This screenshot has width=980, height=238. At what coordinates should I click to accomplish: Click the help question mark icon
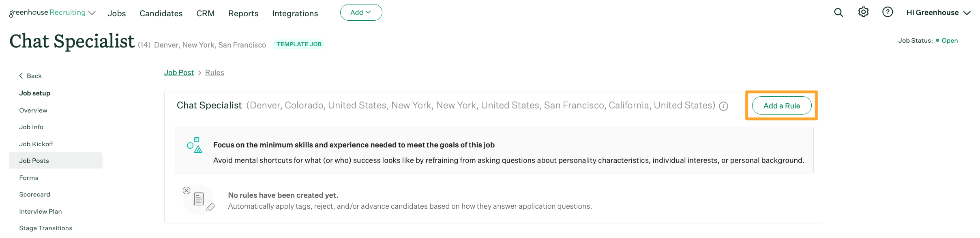point(888,12)
